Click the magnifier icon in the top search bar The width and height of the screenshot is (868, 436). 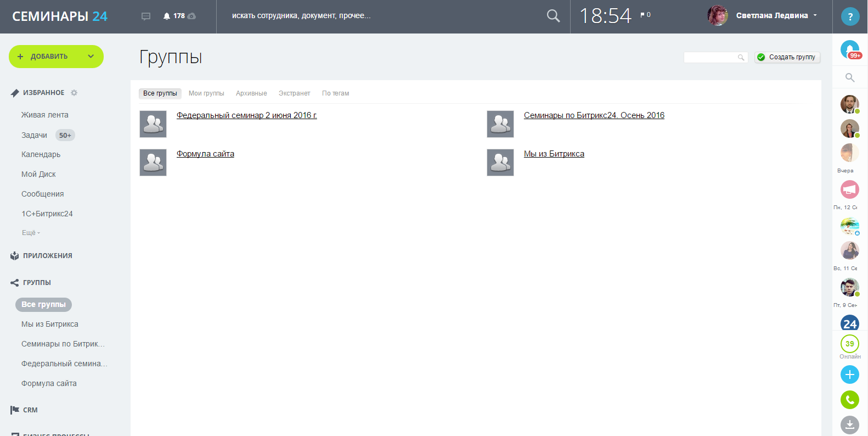click(x=553, y=16)
